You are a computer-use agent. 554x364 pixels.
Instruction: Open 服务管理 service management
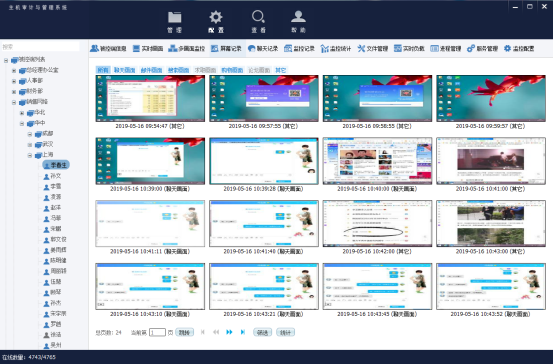tap(482, 49)
